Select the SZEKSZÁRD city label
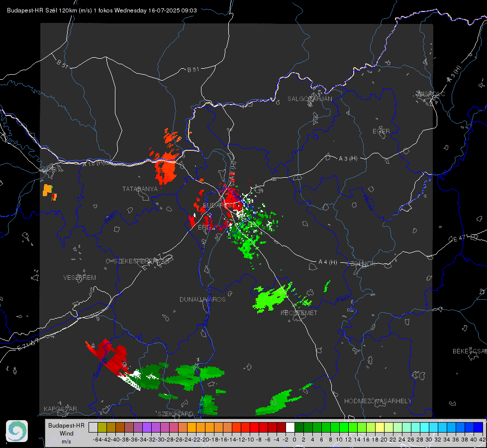This screenshot has width=487, height=448. pos(176,414)
